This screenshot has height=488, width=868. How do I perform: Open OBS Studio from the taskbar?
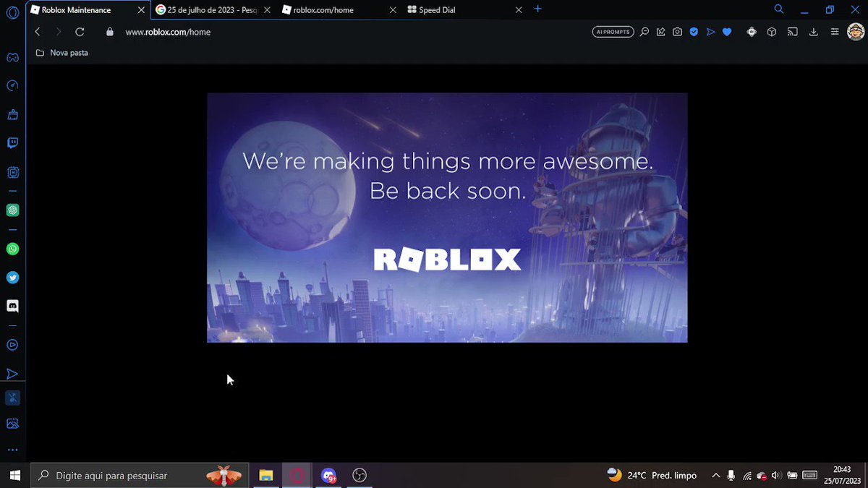click(x=359, y=475)
